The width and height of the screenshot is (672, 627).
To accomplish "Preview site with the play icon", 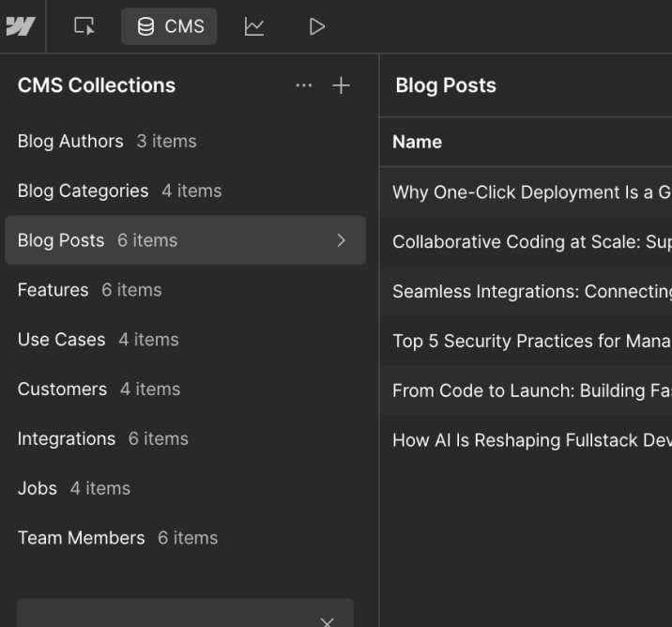I will (316, 26).
